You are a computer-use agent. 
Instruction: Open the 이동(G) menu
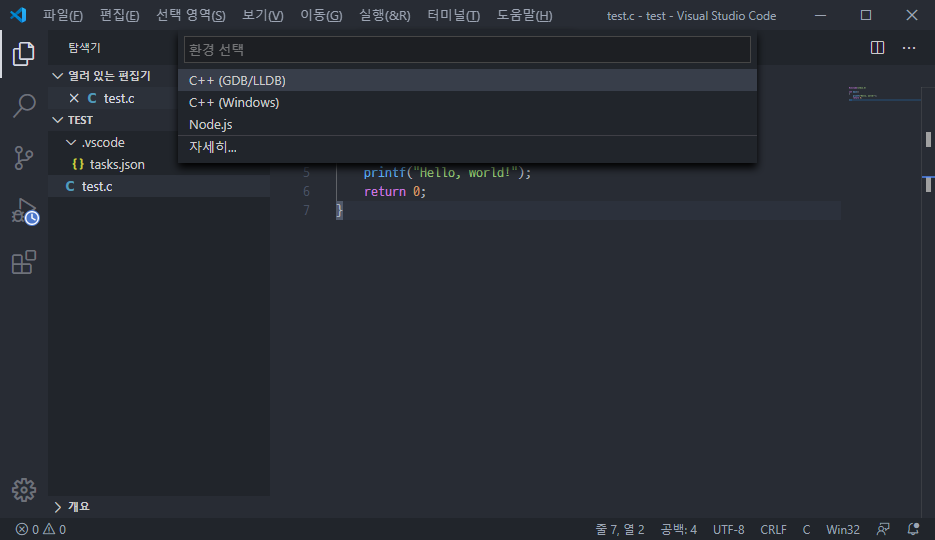[x=321, y=15]
